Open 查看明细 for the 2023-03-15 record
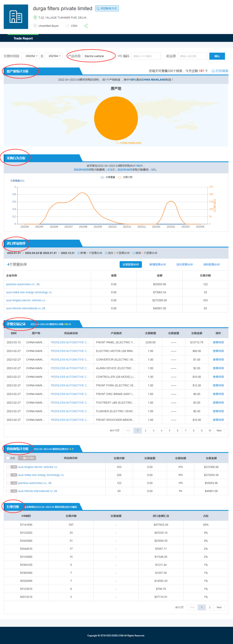 point(218,342)
